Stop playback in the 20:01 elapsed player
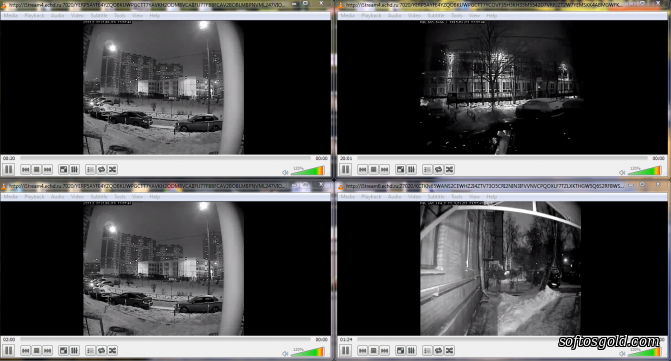Image resolution: width=671 pixels, height=361 pixels. (374, 169)
